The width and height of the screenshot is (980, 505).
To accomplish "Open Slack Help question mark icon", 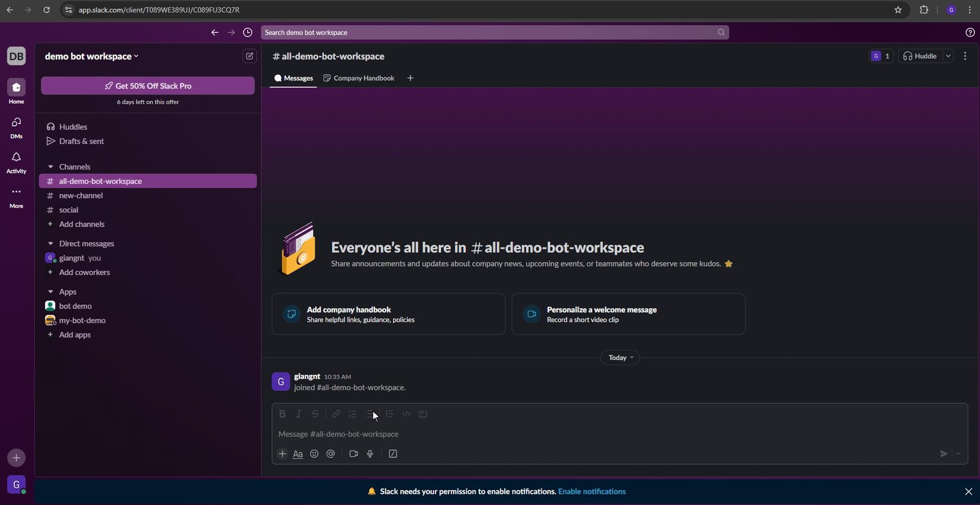I will (x=970, y=33).
